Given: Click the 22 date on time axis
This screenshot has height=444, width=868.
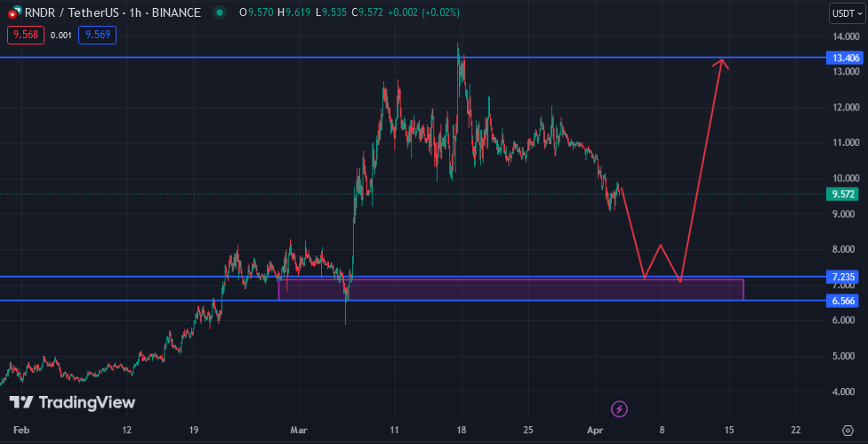Looking at the screenshot, I should tap(795, 430).
